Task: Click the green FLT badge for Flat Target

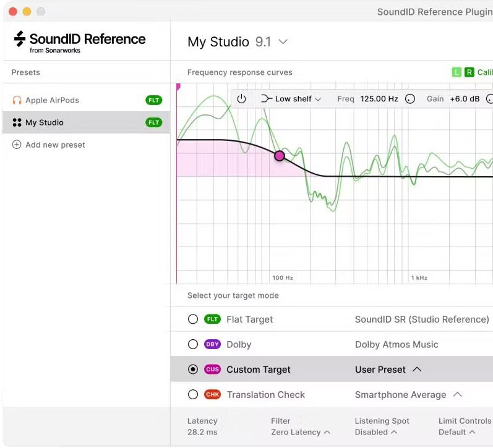Action: (x=213, y=319)
